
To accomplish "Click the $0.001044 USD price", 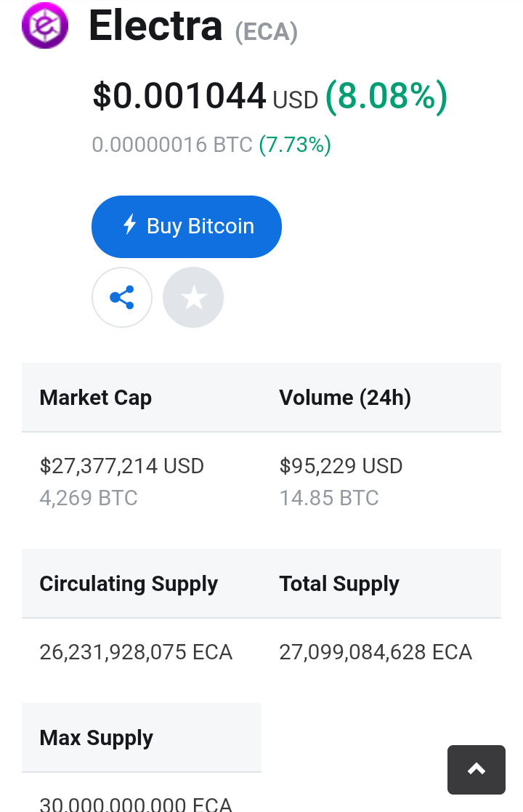I will coord(206,97).
